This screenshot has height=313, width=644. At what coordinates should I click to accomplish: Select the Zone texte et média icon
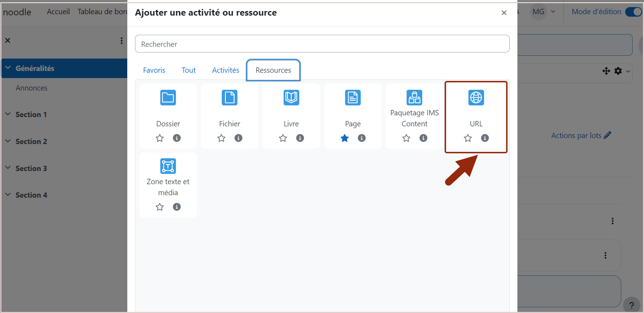(168, 166)
